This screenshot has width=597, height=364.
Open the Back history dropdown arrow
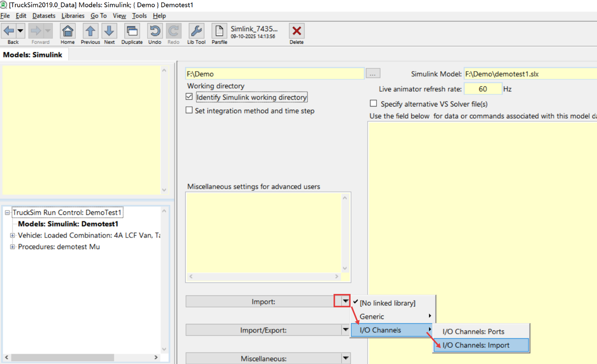[20, 31]
